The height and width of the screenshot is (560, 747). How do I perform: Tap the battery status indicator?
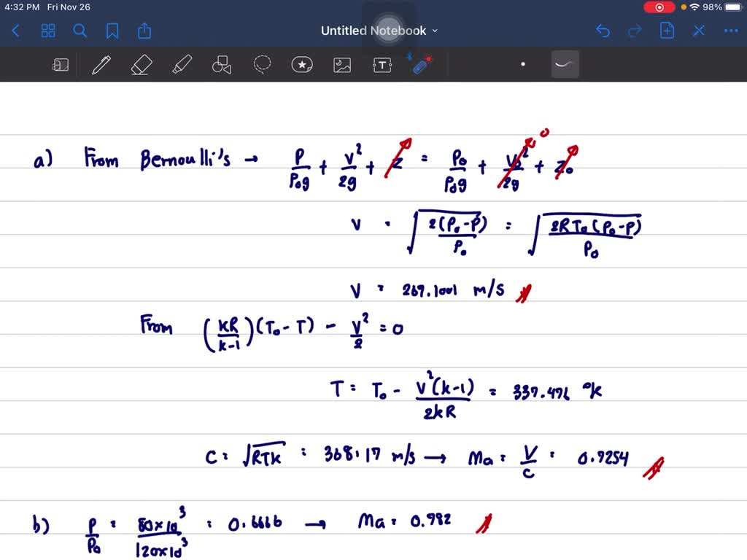tap(733, 7)
